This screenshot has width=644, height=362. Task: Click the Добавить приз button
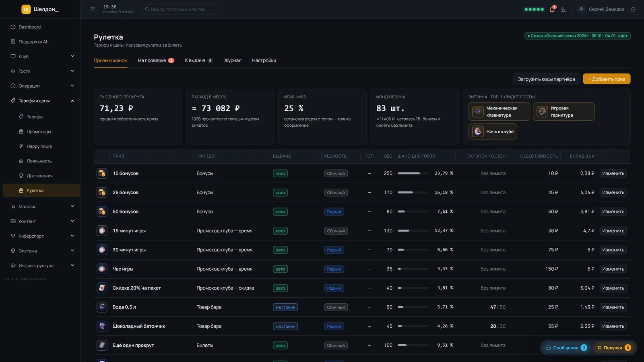tap(607, 79)
